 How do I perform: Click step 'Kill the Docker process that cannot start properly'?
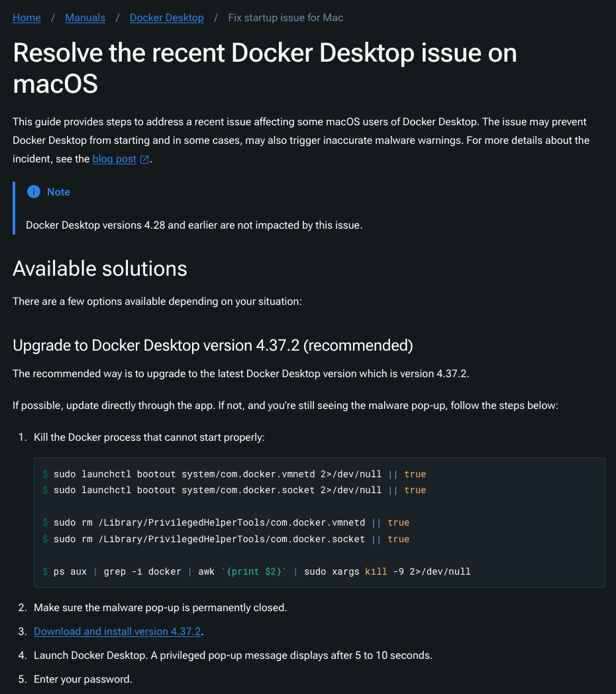click(150, 437)
